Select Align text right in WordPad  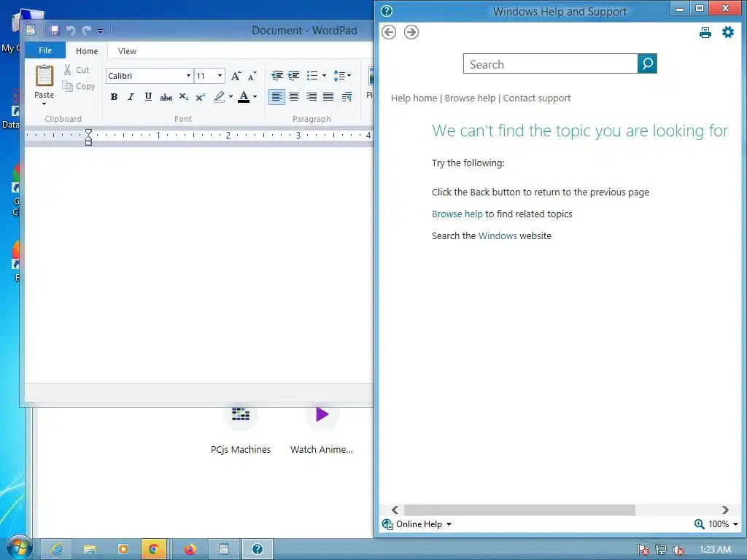point(311,97)
